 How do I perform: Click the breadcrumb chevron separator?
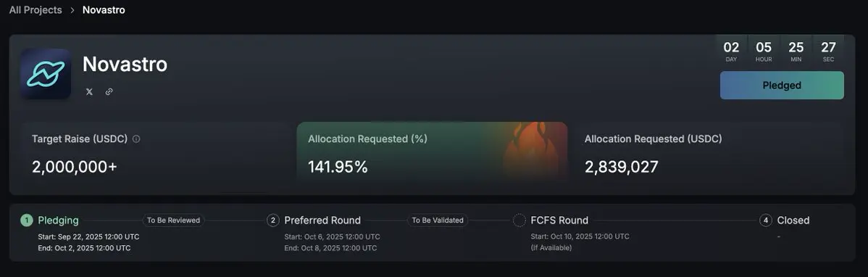(72, 10)
